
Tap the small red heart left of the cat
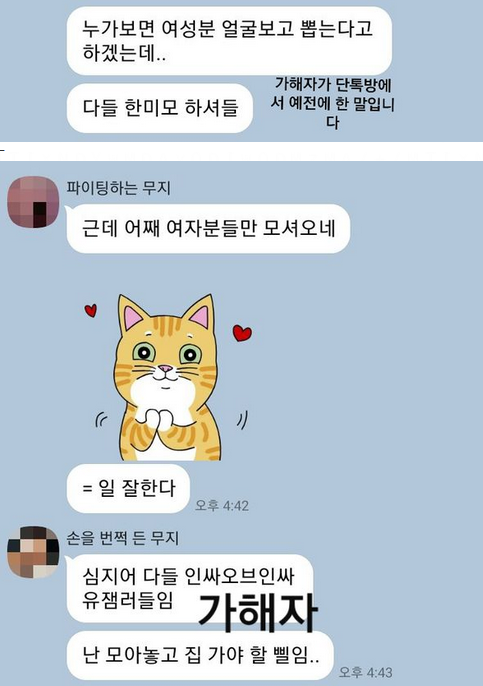[91, 311]
